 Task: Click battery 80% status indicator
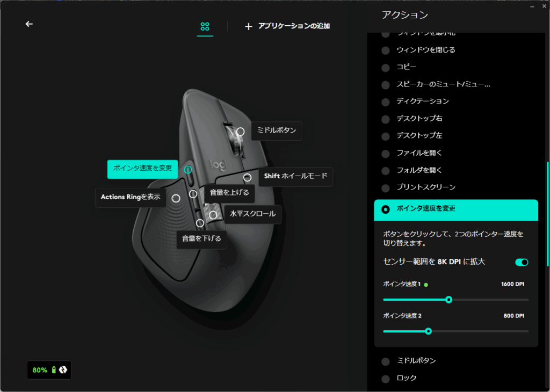(x=49, y=370)
